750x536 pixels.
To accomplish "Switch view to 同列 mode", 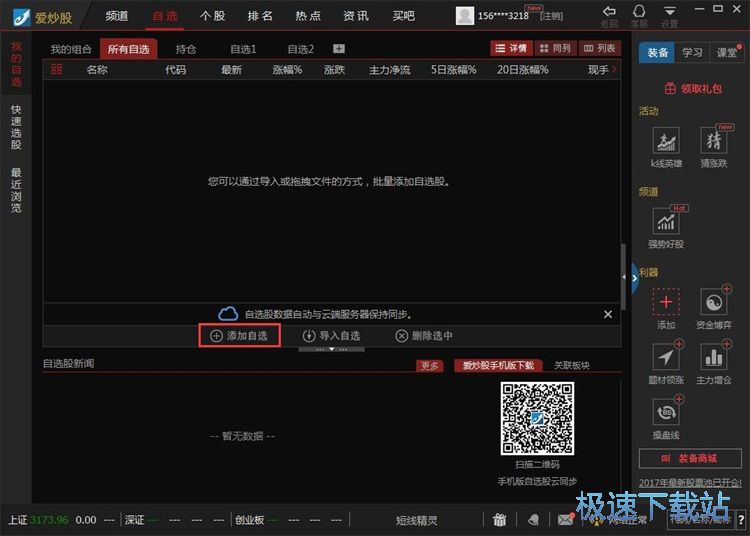I will click(x=554, y=48).
